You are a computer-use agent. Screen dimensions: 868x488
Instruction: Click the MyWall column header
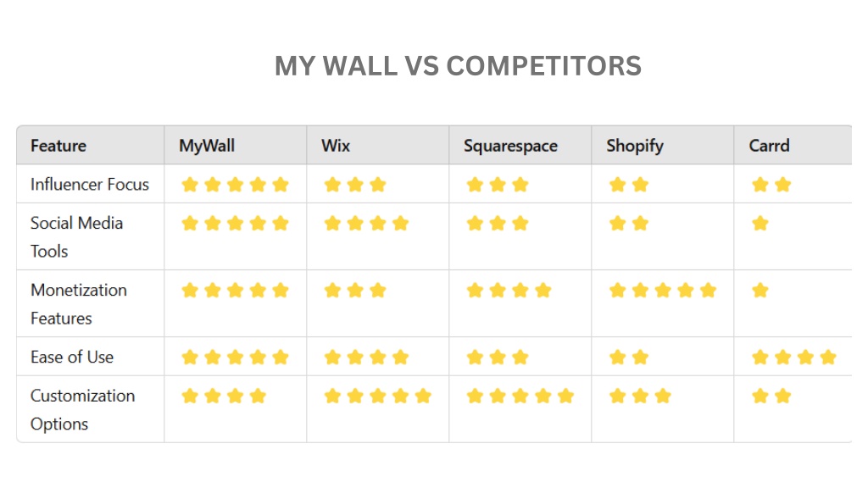207,146
